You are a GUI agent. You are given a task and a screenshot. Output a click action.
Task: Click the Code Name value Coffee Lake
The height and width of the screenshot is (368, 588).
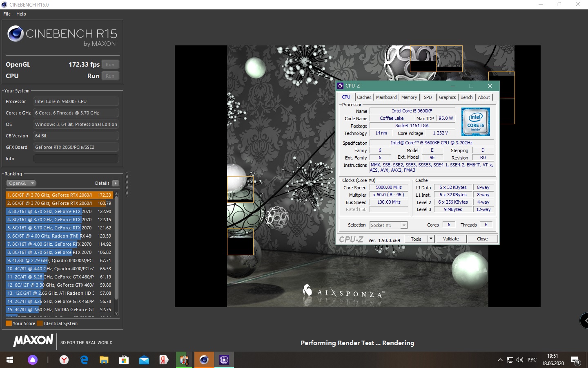392,119
